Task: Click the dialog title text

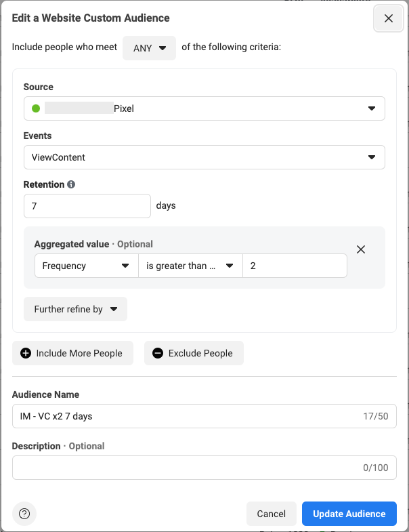Action: tap(91, 18)
